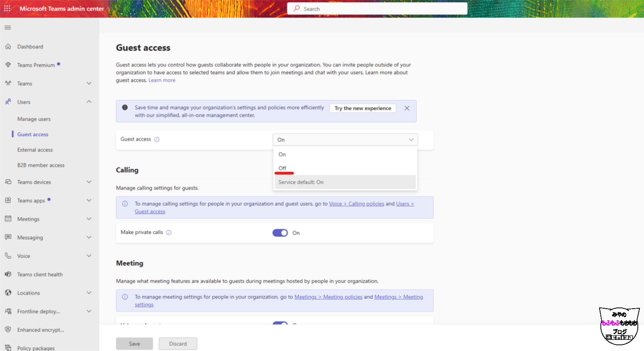The width and height of the screenshot is (644, 351).
Task: Collapse the Guest access On combo box
Action: (345, 140)
